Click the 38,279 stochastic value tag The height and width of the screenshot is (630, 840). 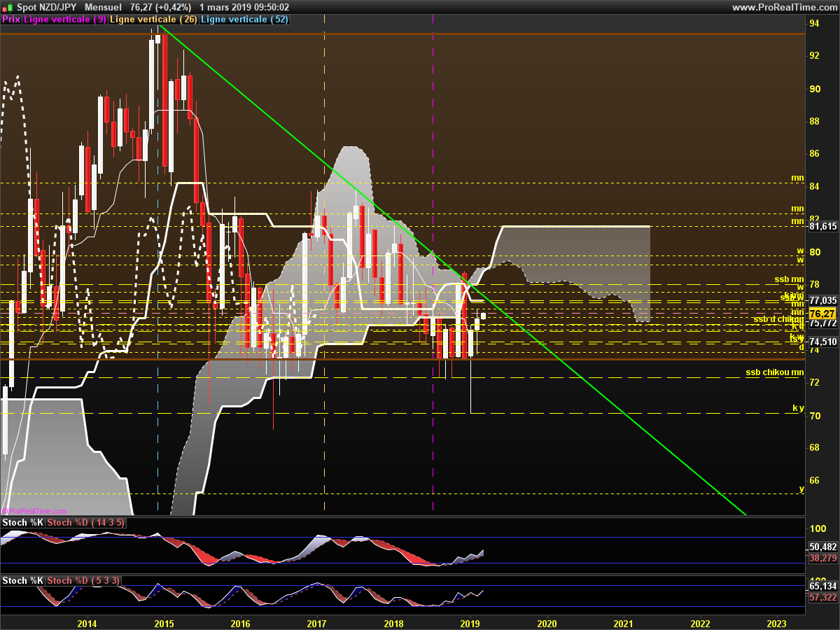point(823,559)
